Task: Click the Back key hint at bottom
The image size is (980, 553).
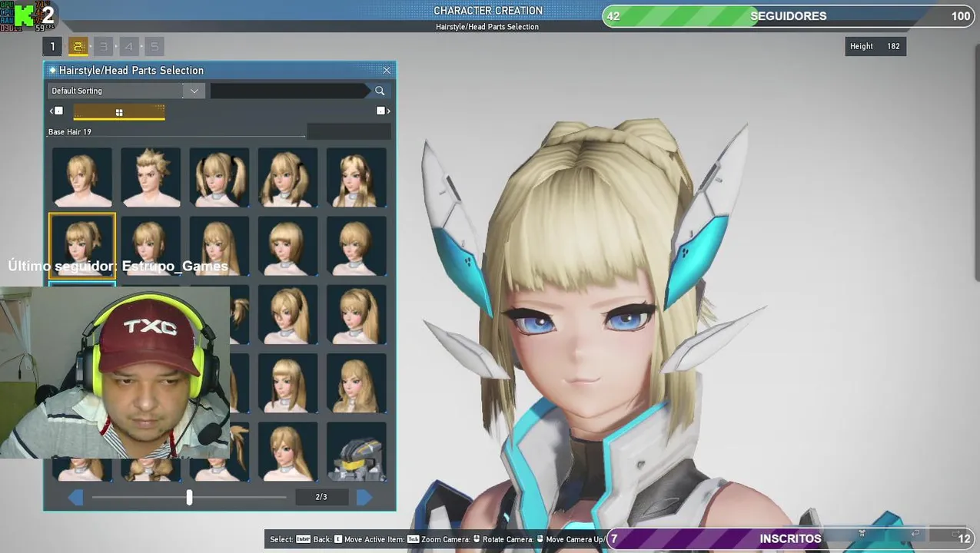Action: [327, 539]
